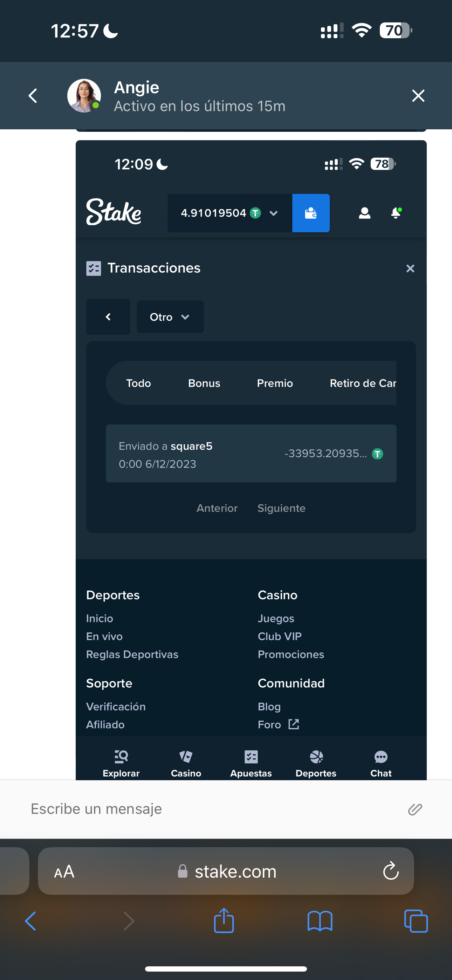Reload the page with the refresh icon
This screenshot has height=980, width=452.
click(391, 871)
